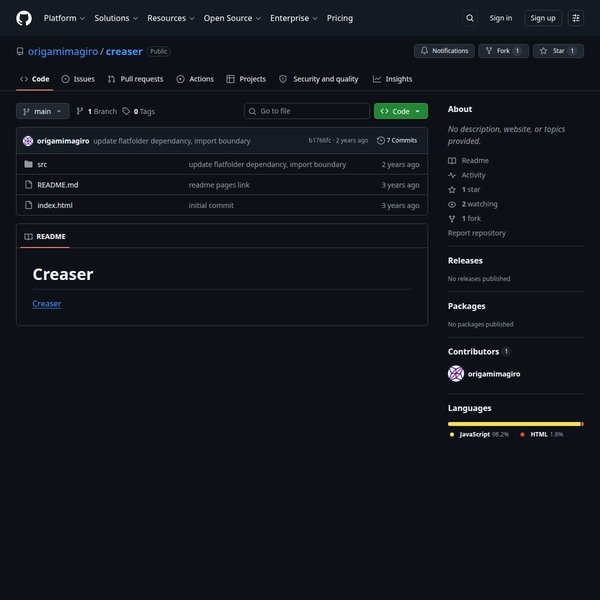Switch to the Issues tab
Screen dimensions: 600x600
click(78, 79)
